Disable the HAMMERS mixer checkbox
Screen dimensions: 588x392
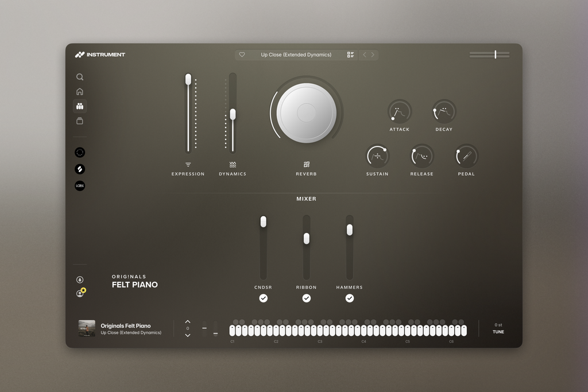point(350,298)
